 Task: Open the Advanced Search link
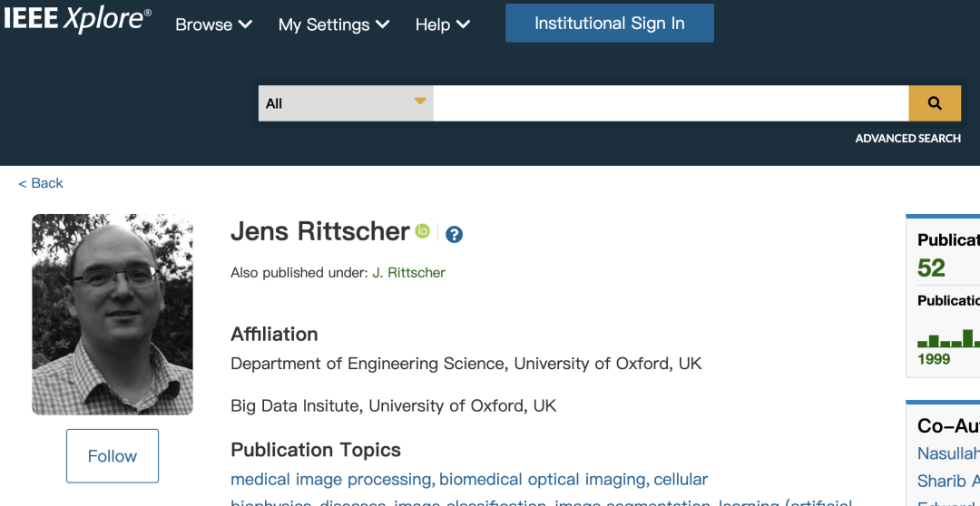click(x=907, y=139)
